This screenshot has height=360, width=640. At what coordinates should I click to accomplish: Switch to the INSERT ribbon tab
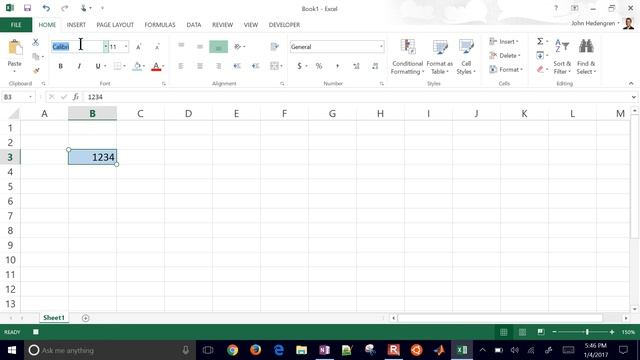point(76,25)
